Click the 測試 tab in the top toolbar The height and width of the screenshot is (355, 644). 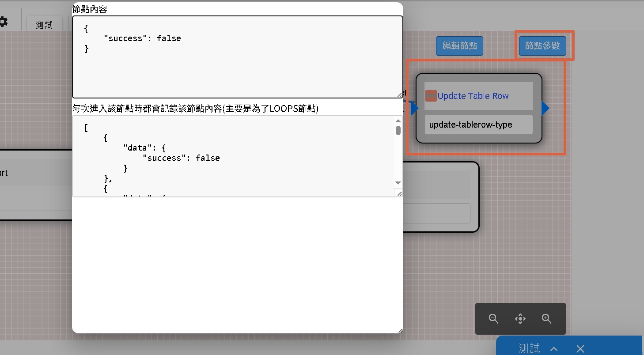[44, 25]
